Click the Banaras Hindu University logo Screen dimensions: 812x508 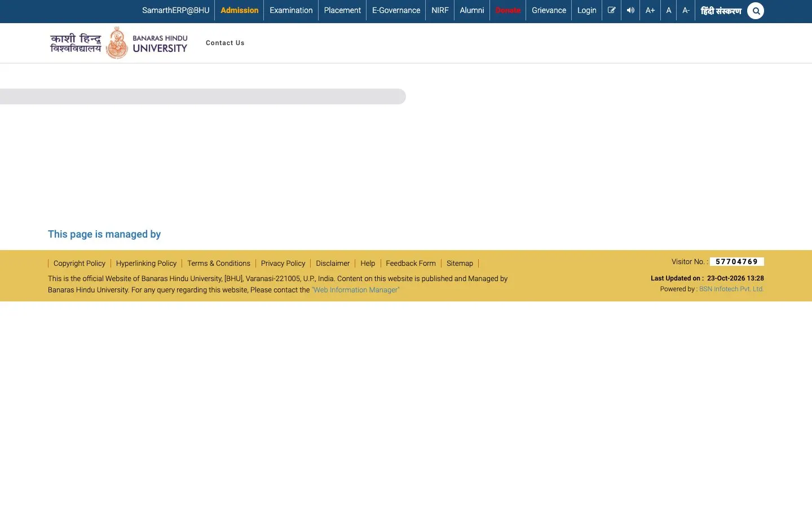pyautogui.click(x=118, y=43)
